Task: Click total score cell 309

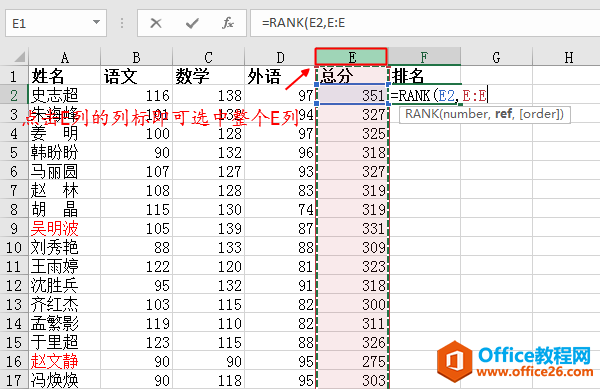Action: 352,247
